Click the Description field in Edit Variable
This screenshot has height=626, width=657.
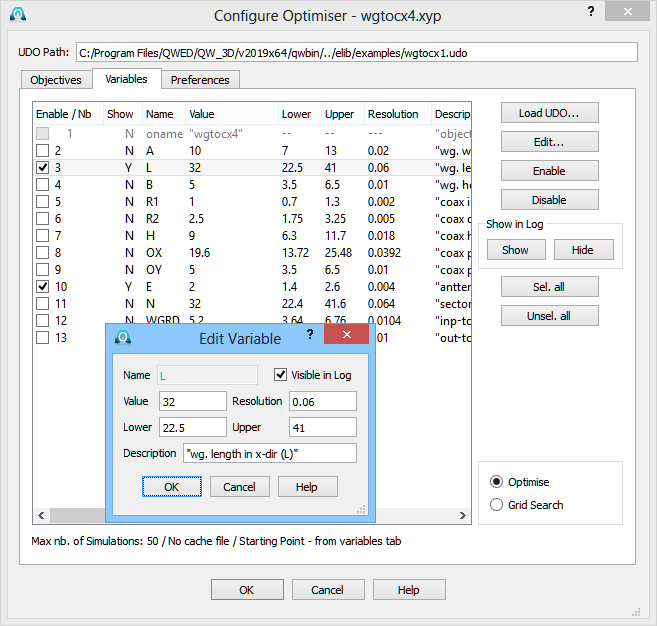tap(270, 453)
